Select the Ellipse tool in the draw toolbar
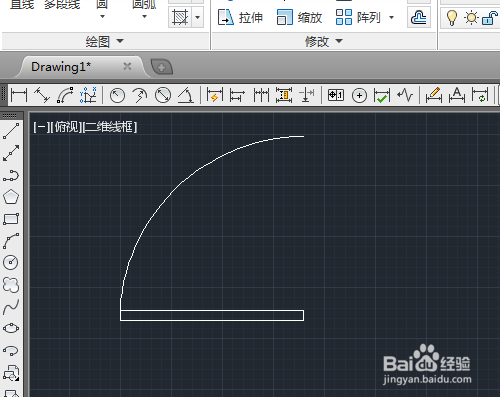Image resolution: width=500 pixels, height=397 pixels. pos(11,328)
